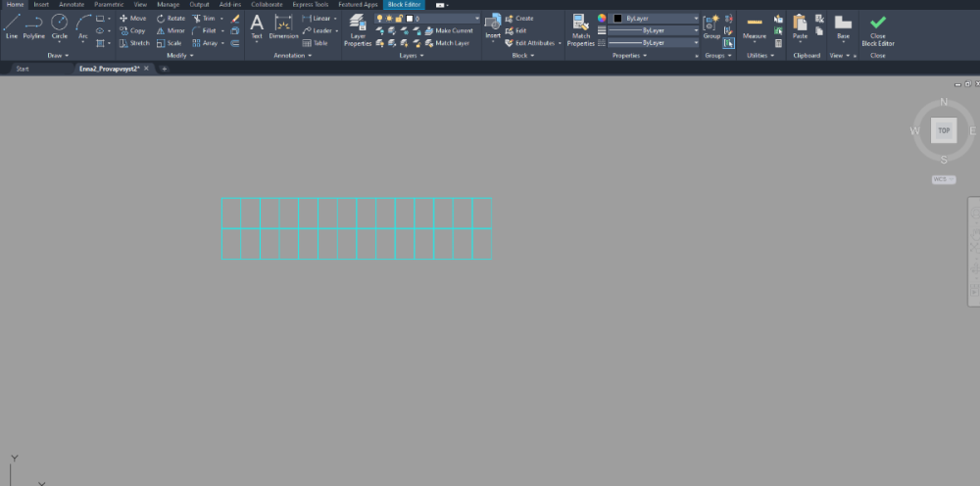
Task: Click the Move tool
Action: [x=132, y=19]
